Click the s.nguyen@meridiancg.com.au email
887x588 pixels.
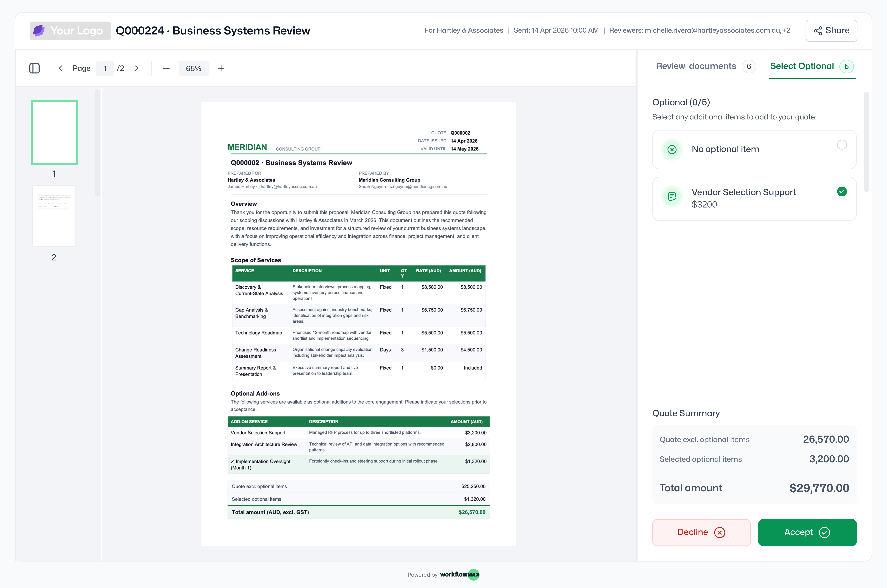coord(418,186)
